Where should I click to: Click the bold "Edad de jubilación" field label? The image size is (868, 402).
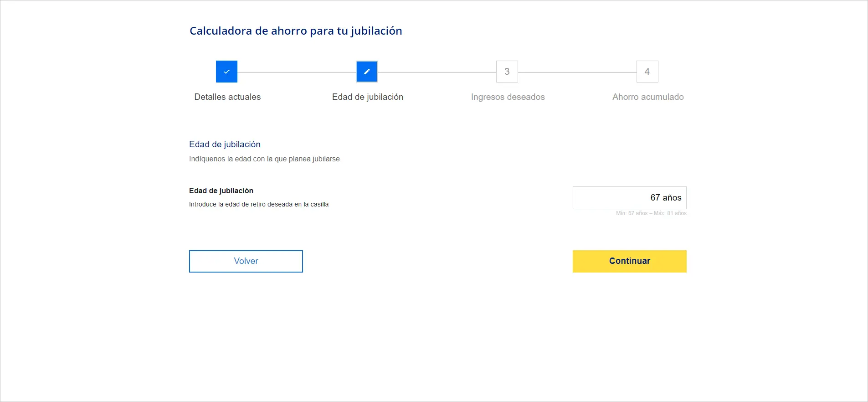221,191
